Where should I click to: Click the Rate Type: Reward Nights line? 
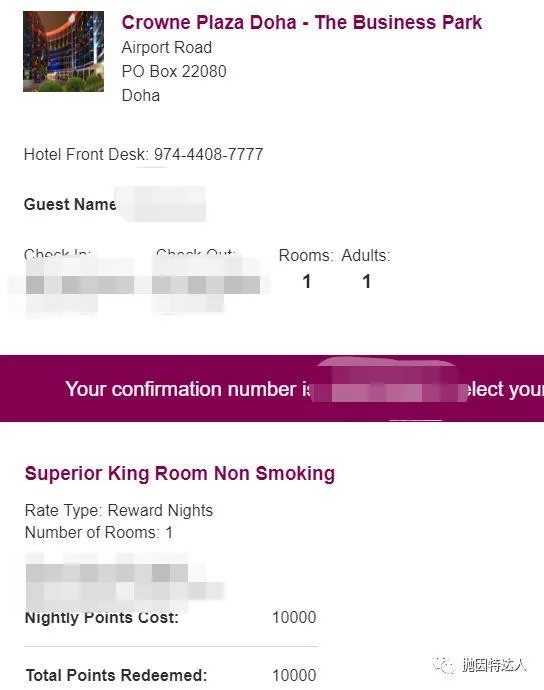(x=119, y=510)
